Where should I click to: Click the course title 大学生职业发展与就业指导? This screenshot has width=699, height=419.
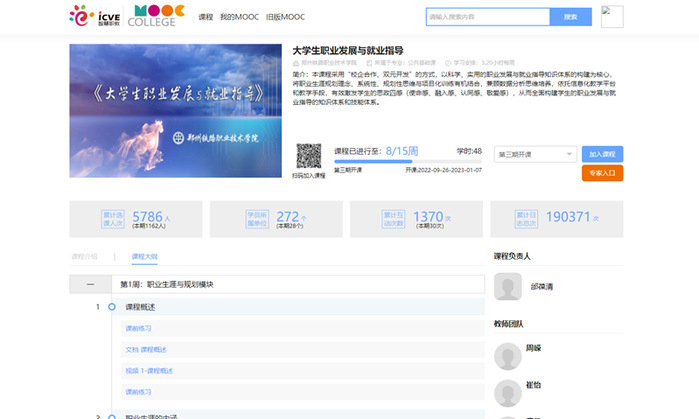(x=348, y=50)
